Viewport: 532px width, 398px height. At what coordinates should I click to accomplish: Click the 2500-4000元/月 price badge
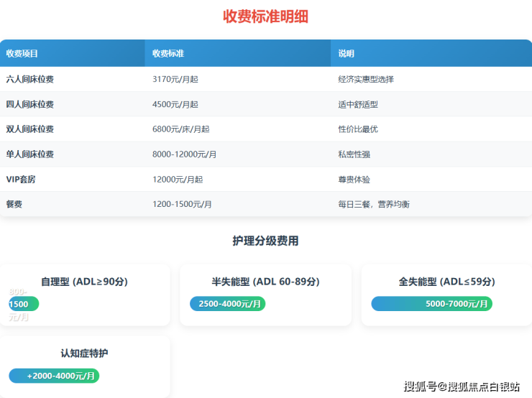[228, 304]
